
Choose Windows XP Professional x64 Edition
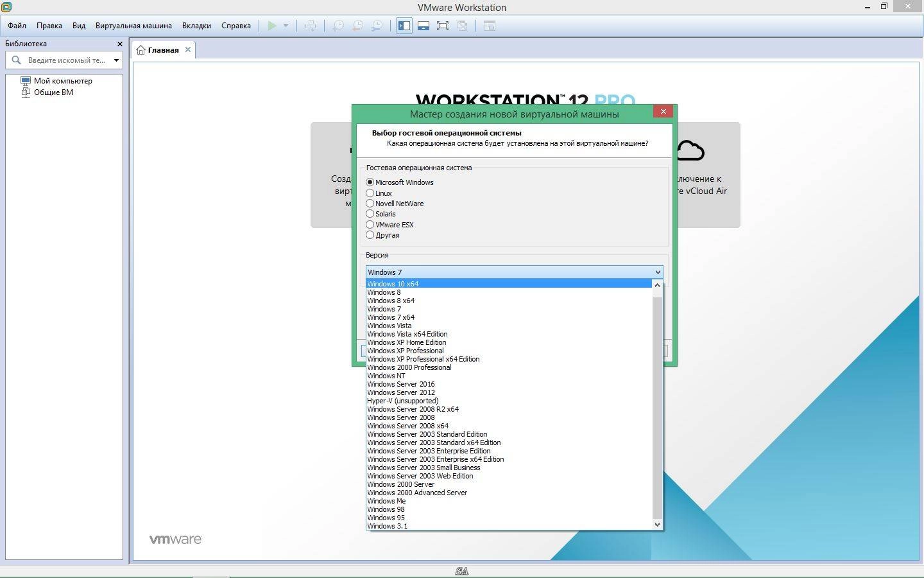coord(509,359)
